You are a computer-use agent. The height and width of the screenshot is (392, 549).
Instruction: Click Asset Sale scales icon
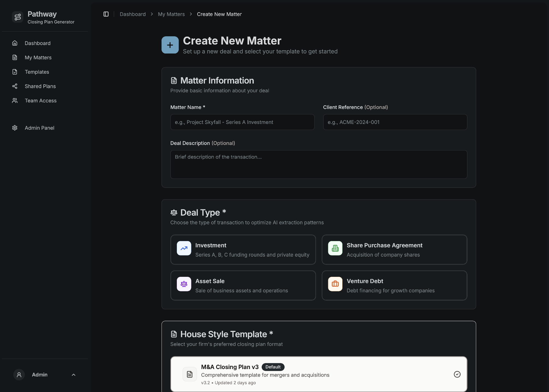point(184,284)
